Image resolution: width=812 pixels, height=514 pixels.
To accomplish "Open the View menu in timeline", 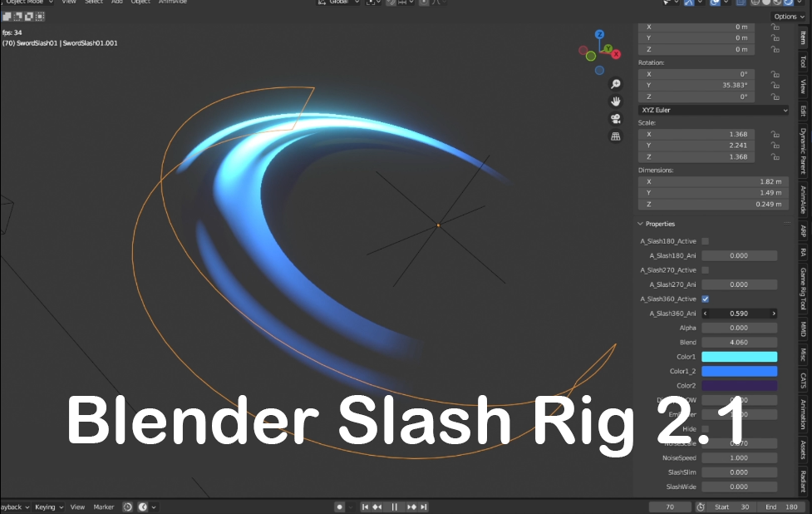I will pos(77,507).
